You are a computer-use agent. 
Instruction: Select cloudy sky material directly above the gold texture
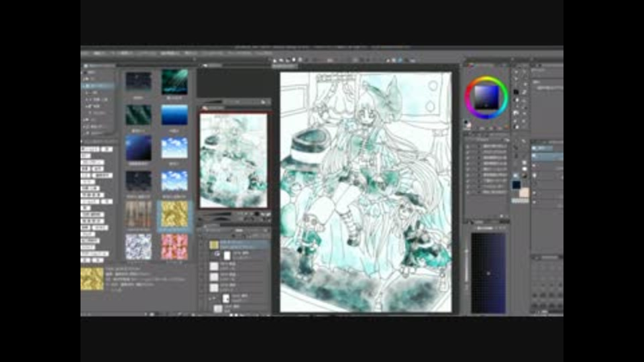[x=174, y=181]
